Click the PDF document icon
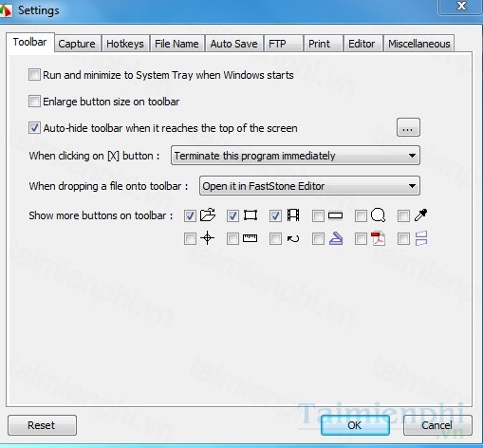The image size is (483, 448). [378, 238]
